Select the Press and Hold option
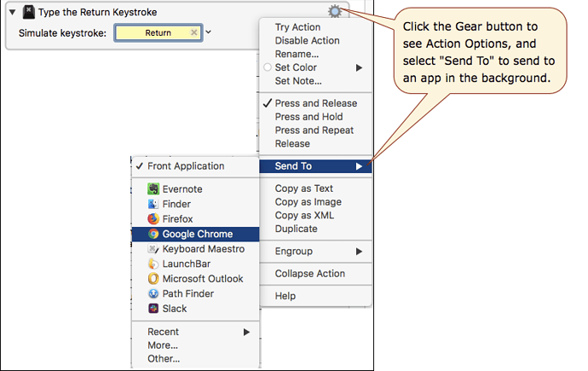Viewport: 588px width, 371px height. (315, 117)
